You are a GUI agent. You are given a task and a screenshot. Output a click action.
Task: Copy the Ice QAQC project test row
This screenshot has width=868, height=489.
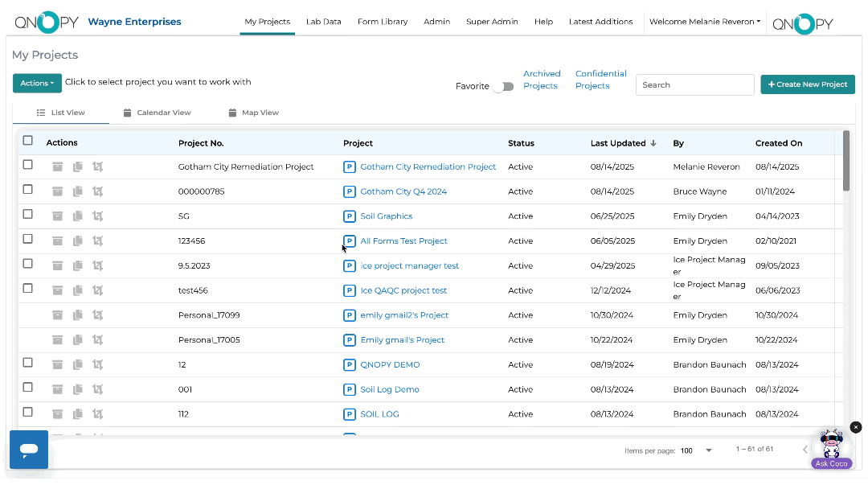[x=77, y=290]
